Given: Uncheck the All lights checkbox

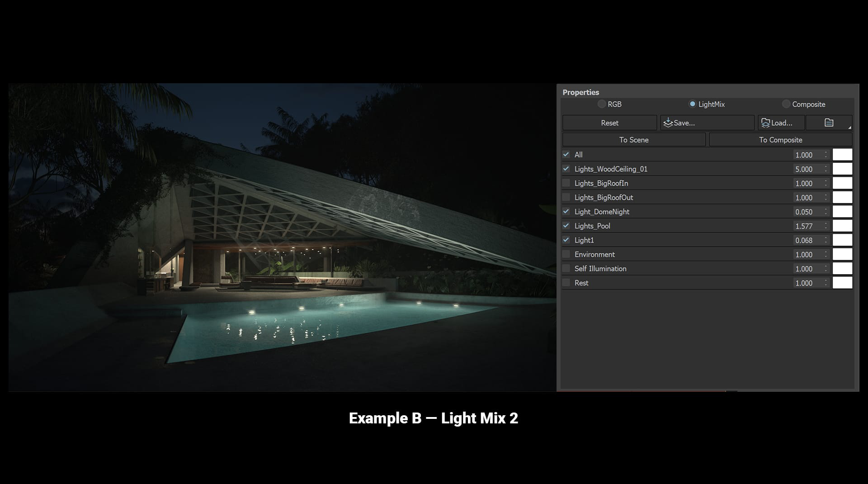Looking at the screenshot, I should pyautogui.click(x=566, y=155).
